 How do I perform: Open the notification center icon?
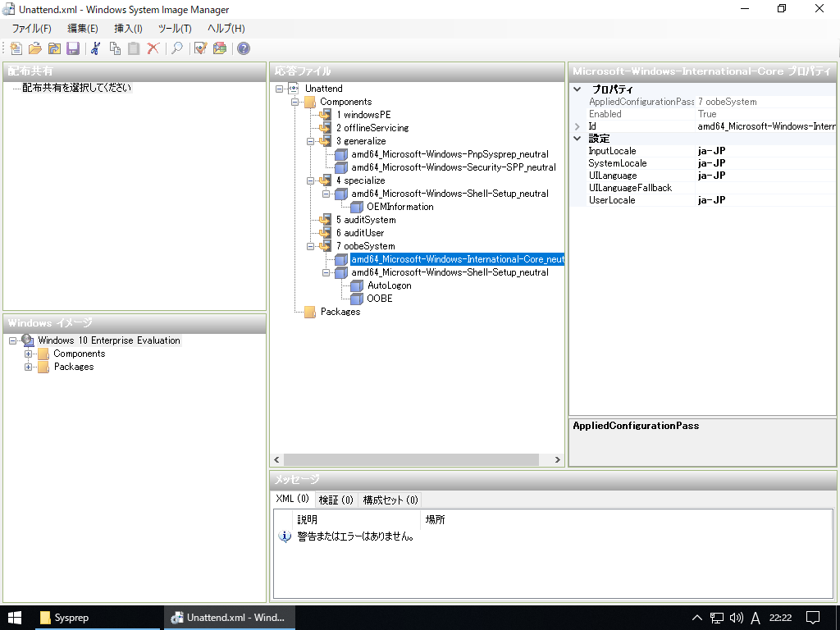point(813,618)
